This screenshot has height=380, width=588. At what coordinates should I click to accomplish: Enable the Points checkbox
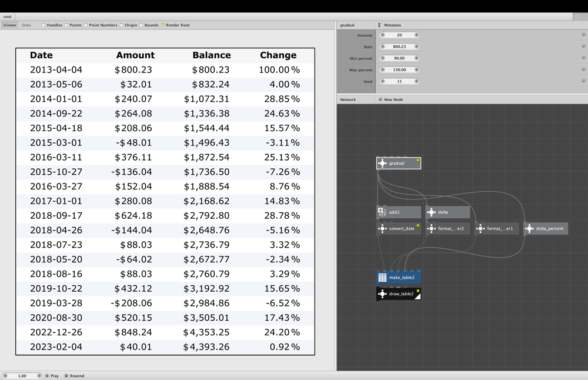click(x=66, y=25)
